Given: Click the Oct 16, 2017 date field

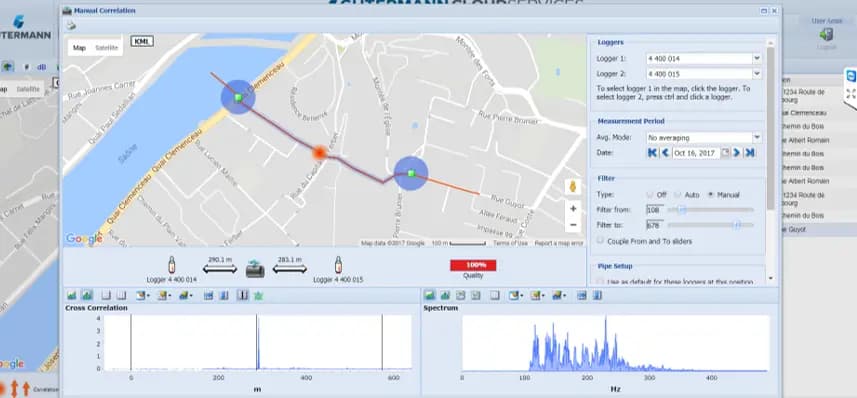Looking at the screenshot, I should click(696, 153).
